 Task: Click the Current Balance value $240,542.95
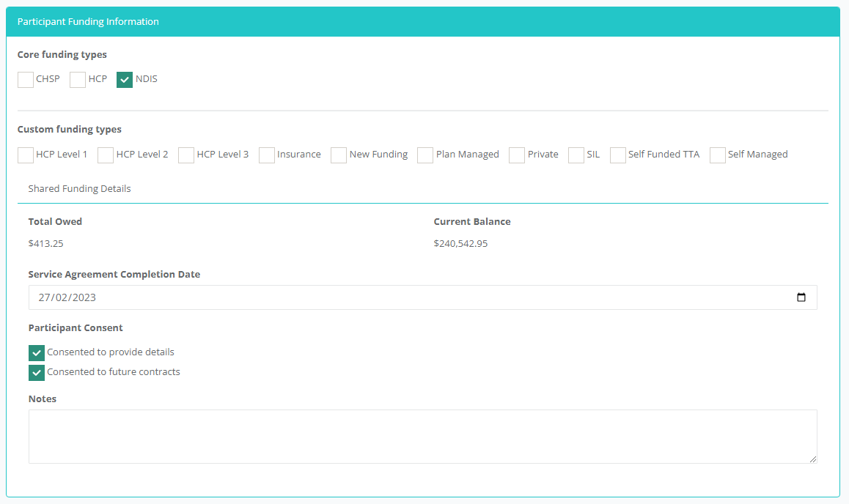[x=460, y=244]
